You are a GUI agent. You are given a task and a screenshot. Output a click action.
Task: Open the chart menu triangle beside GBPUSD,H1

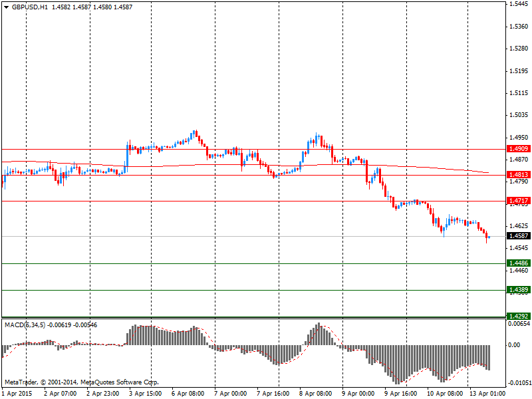[x=6, y=7]
